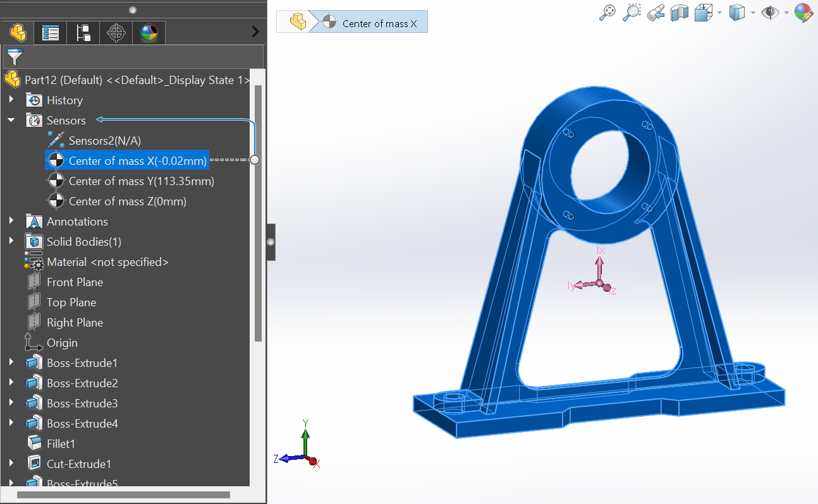Viewport: 818px width, 504px height.
Task: Collapse the Sensors folder
Action: pos(11,120)
